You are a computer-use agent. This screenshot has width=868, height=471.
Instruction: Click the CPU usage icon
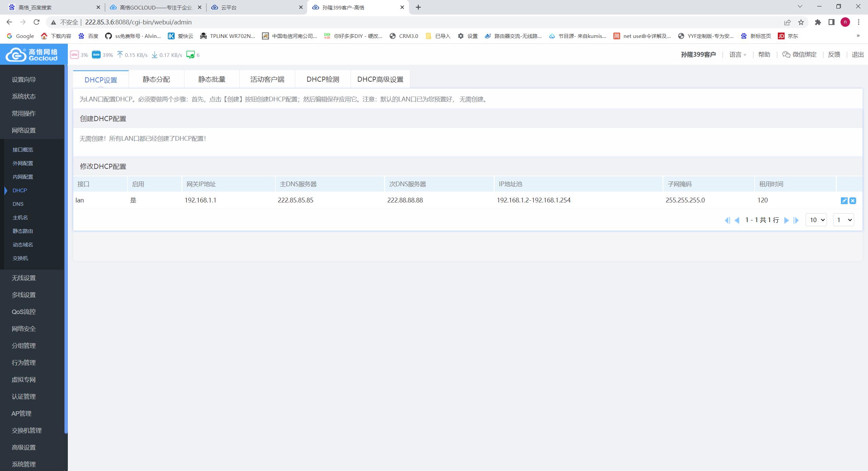[74, 55]
